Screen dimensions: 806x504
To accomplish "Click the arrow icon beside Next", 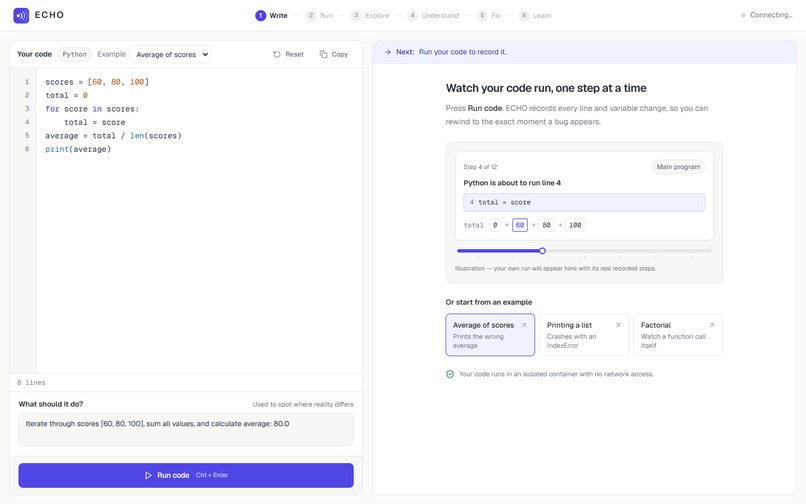I will tap(388, 52).
